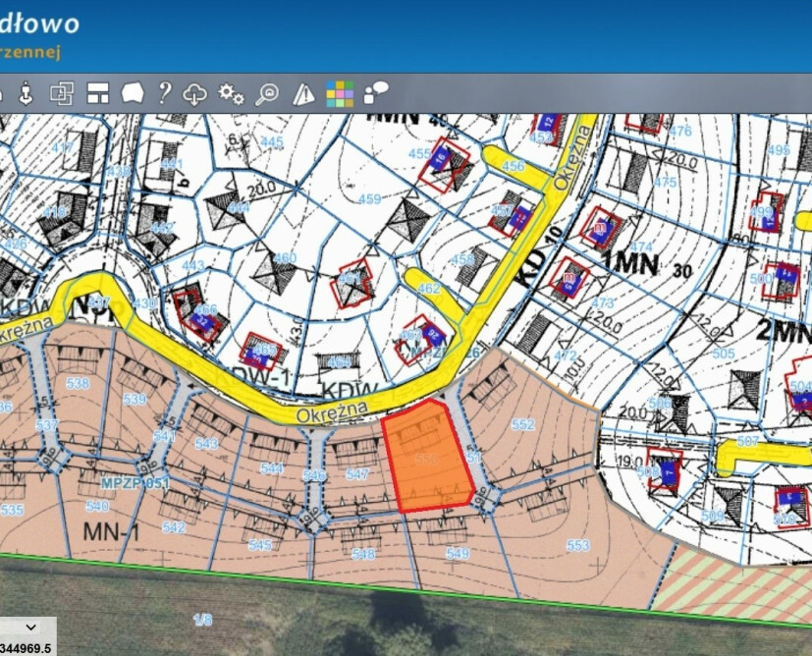Click parcel label 548
The height and width of the screenshot is (656, 812).
pos(363,555)
